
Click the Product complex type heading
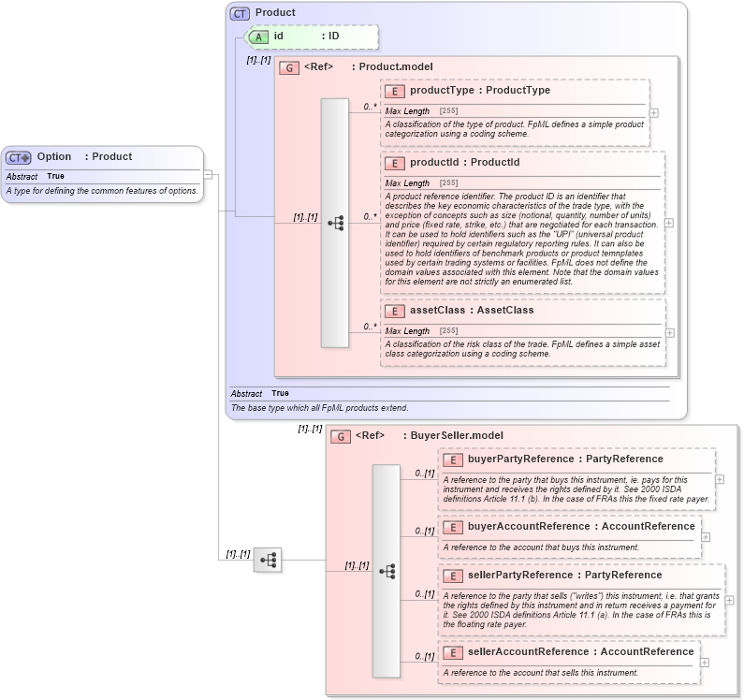[x=275, y=12]
